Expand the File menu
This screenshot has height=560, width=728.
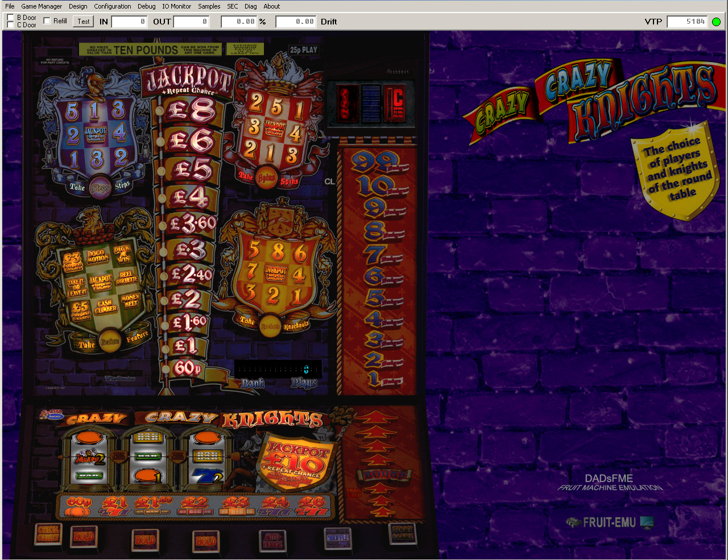click(x=10, y=6)
